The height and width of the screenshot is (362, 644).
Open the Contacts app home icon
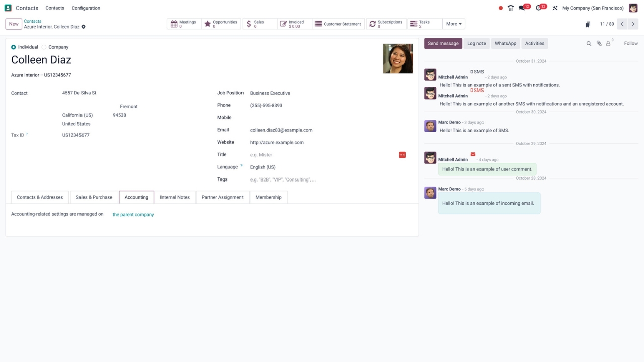(8, 8)
